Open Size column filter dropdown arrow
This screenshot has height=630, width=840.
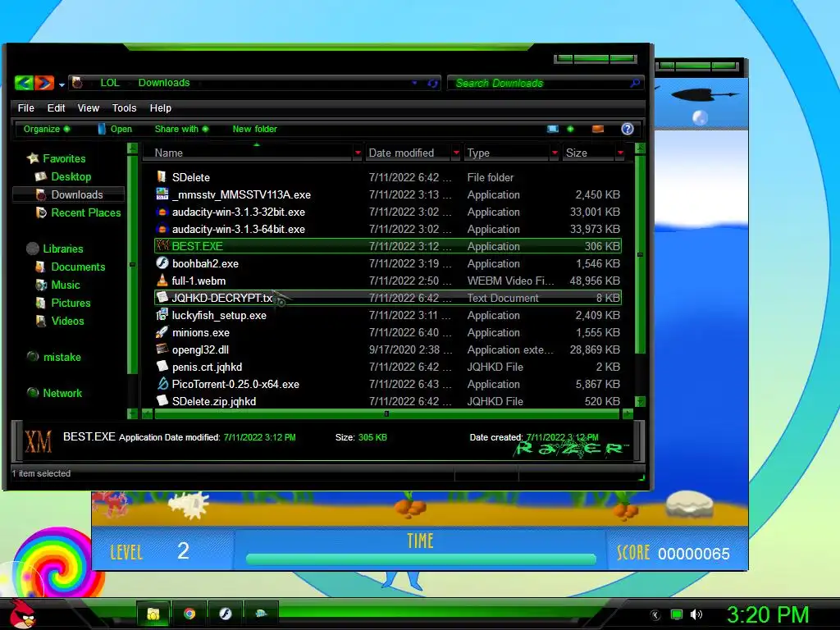tap(620, 153)
